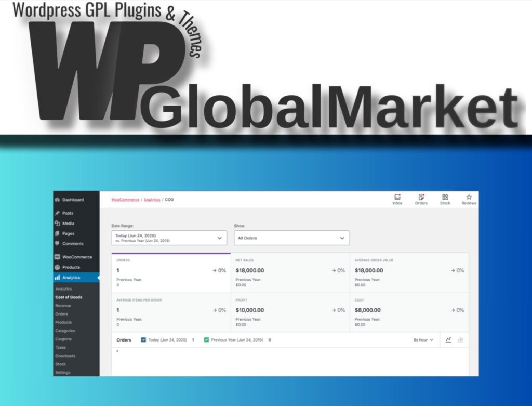Screen dimensions: 532x406
Task: Open Settings submenu entry
Action: point(63,372)
